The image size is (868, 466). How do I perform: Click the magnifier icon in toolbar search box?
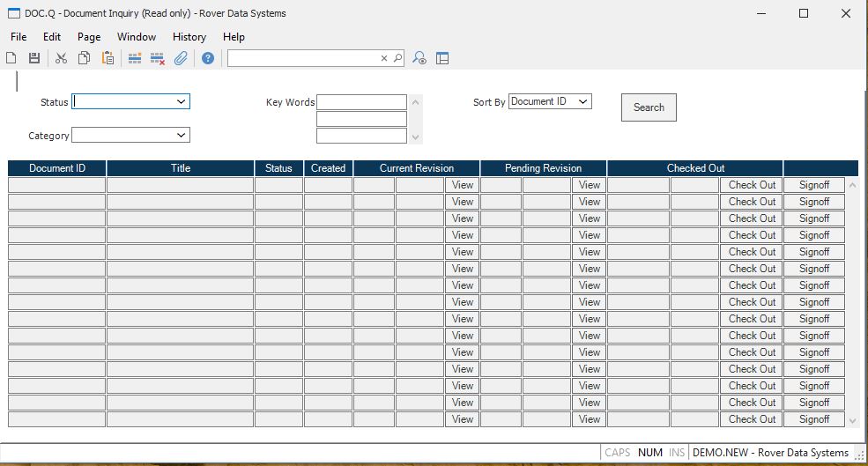397,58
